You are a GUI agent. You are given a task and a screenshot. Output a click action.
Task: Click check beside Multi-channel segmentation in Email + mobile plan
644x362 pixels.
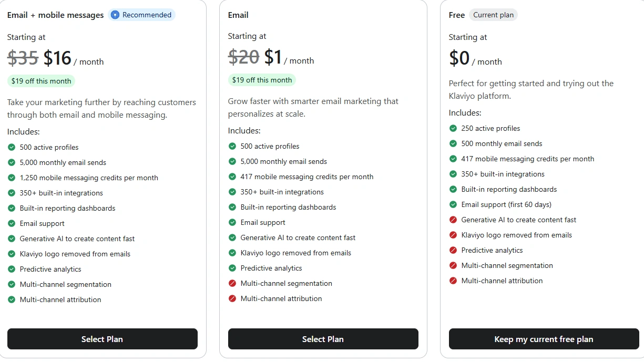click(x=12, y=284)
